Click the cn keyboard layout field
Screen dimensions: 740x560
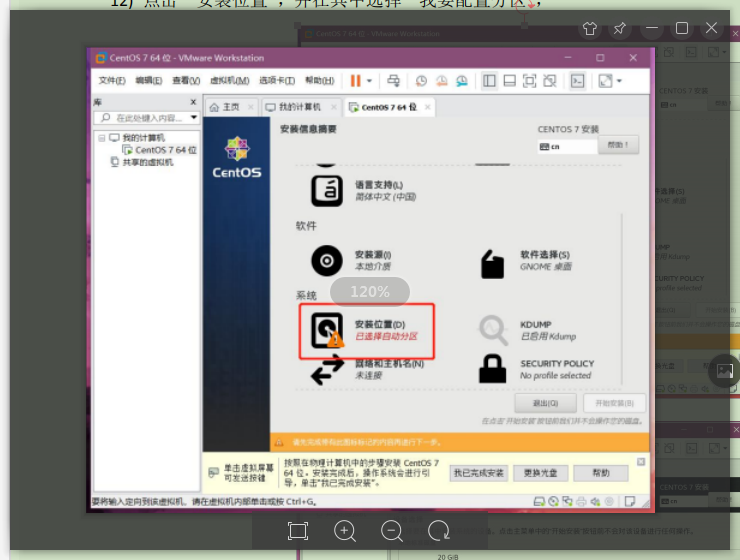click(566, 147)
